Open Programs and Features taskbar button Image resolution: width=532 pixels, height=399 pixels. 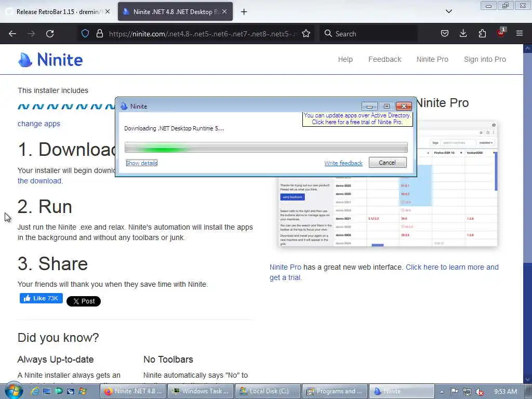[x=335, y=391]
